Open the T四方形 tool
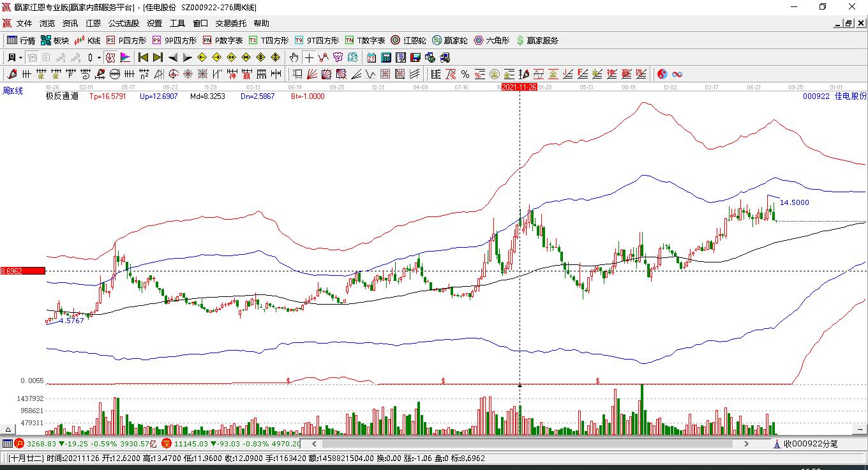Viewport: 868px width, 470px height. (269, 40)
